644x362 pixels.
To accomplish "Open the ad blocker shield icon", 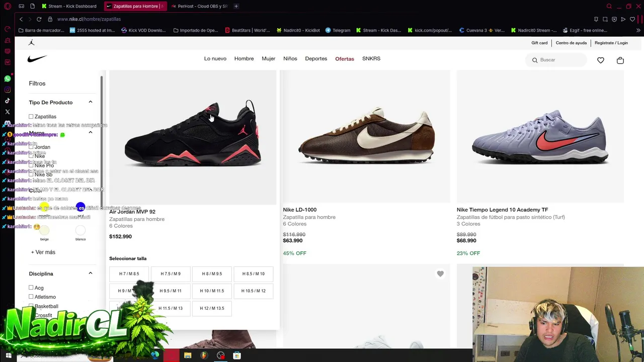I will click(614, 19).
